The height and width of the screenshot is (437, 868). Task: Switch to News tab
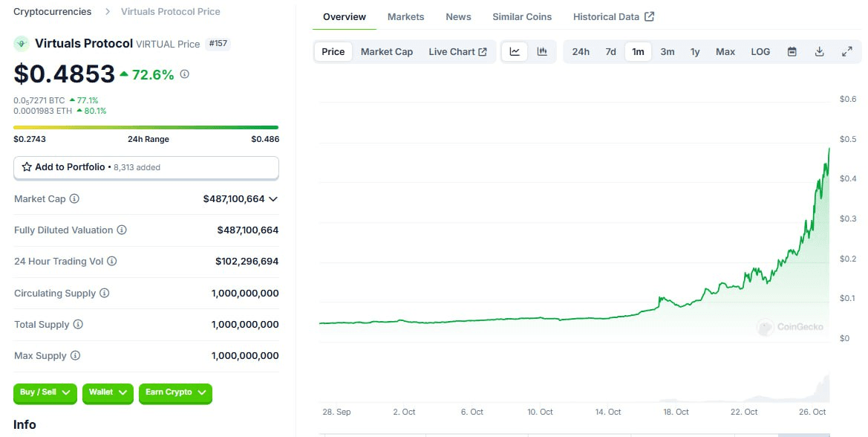[x=458, y=16]
